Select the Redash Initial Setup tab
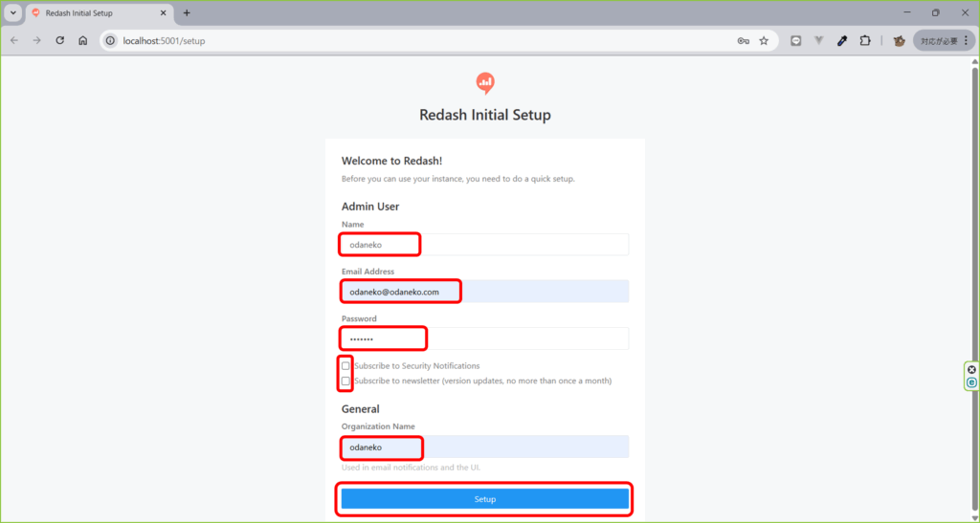The height and width of the screenshot is (523, 980). pyautogui.click(x=91, y=13)
